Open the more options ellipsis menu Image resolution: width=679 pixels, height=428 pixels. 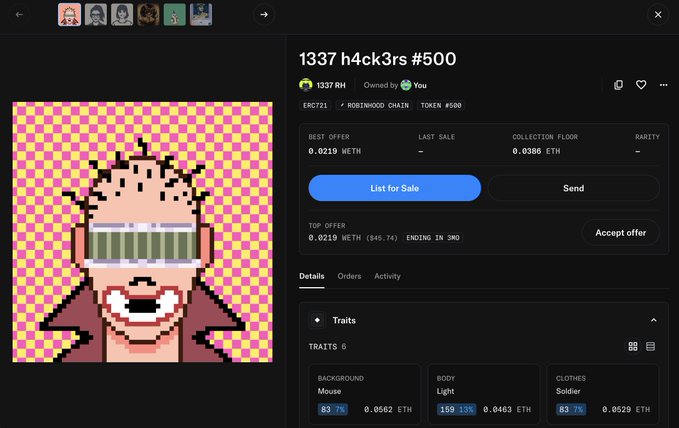coord(663,85)
